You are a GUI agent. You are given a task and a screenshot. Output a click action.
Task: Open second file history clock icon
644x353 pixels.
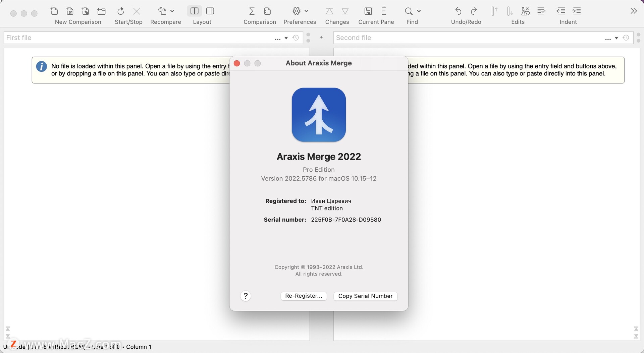(x=626, y=38)
